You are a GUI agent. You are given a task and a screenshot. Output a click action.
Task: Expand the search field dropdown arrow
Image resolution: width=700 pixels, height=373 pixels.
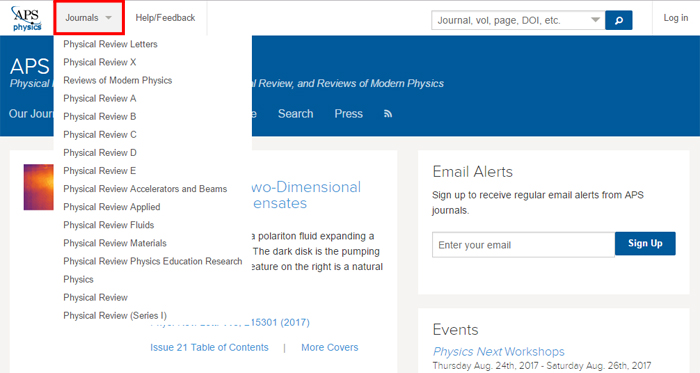point(595,20)
